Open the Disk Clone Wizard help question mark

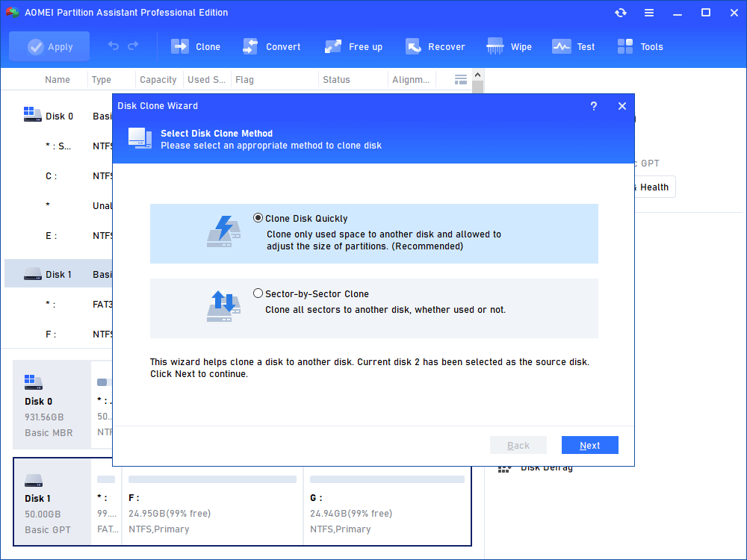[x=594, y=106]
